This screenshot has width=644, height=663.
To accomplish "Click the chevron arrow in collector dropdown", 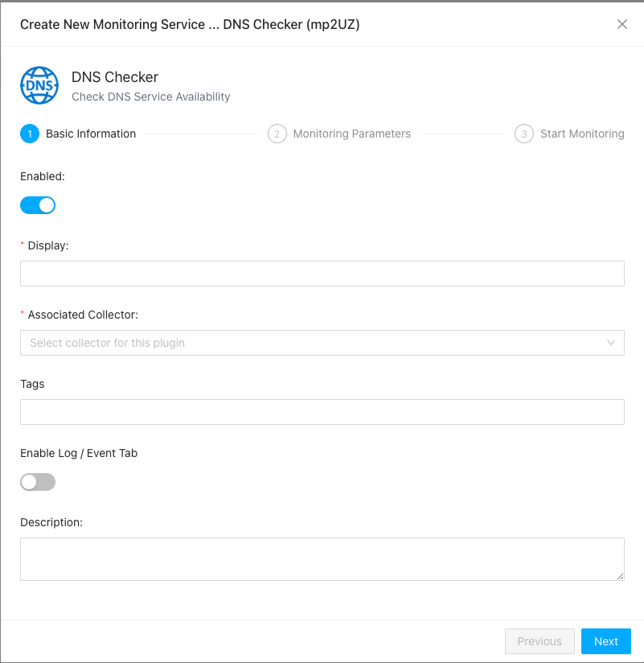I will [x=611, y=343].
